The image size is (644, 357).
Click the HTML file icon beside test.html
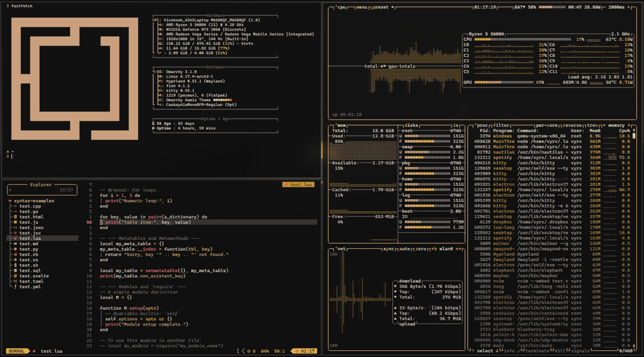coord(16,217)
